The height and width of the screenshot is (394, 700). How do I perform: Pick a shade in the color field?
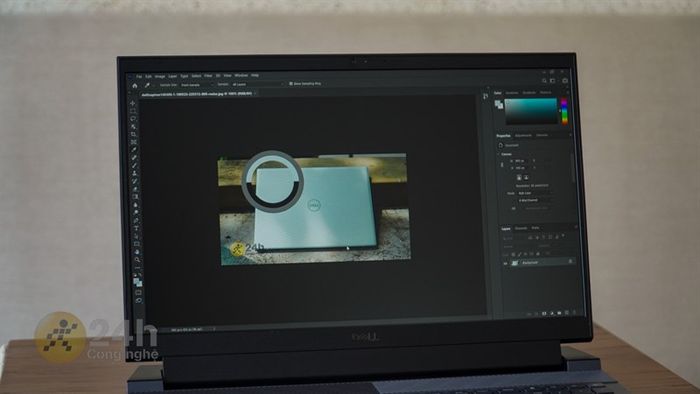click(531, 112)
